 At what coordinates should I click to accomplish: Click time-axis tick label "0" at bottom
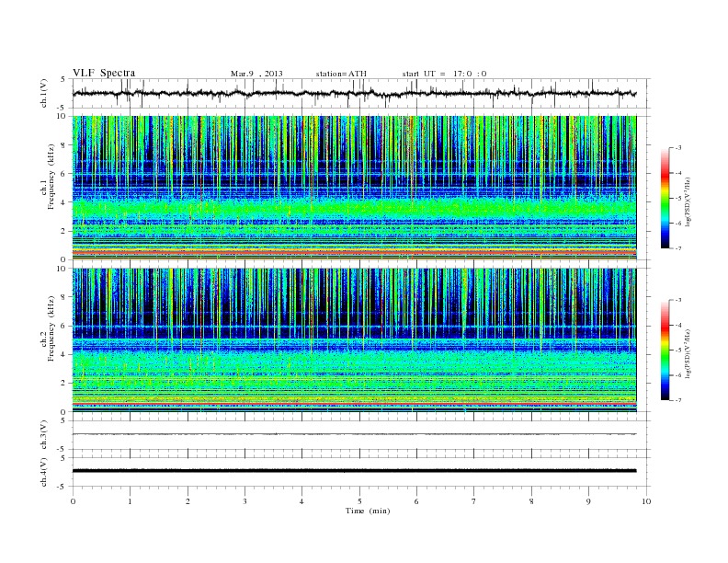point(73,501)
